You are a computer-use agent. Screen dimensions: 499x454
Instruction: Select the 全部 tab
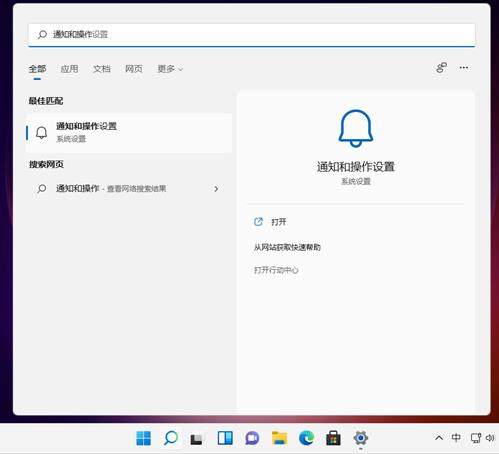37,69
